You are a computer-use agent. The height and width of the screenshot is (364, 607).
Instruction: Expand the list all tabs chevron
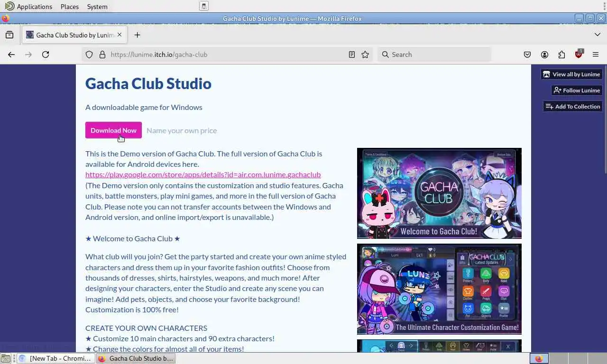[598, 35]
